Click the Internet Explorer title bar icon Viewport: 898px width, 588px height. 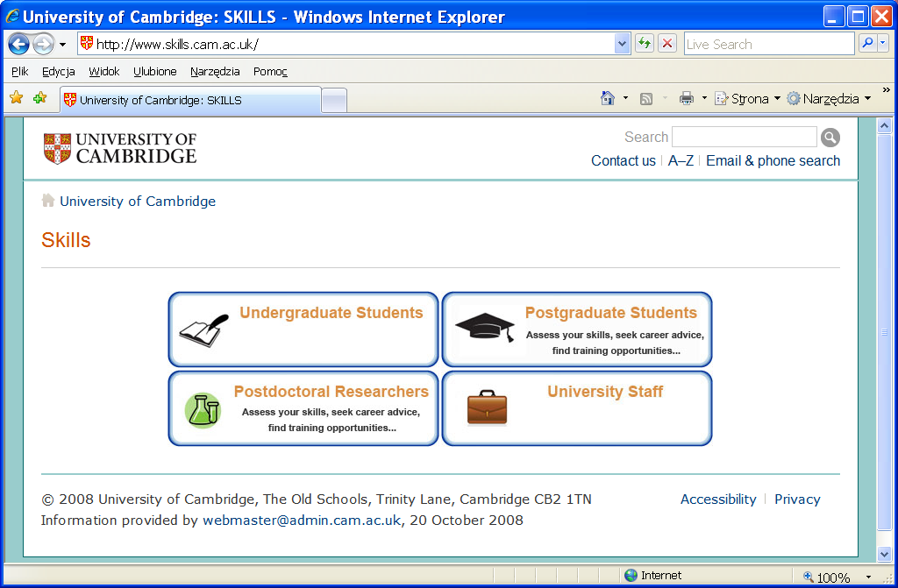[x=12, y=17]
